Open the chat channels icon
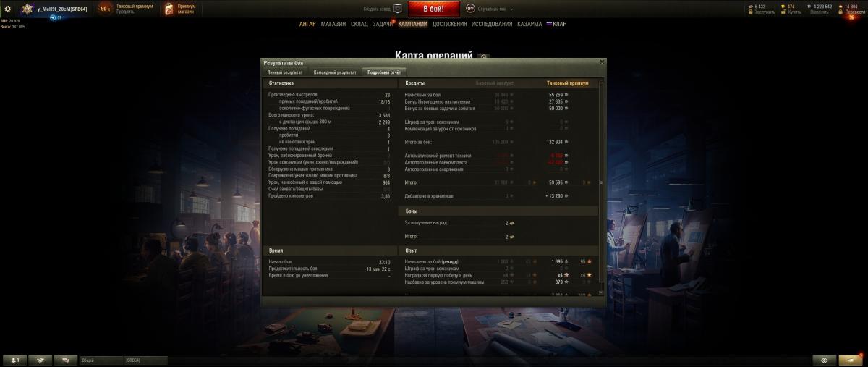 tap(66, 360)
